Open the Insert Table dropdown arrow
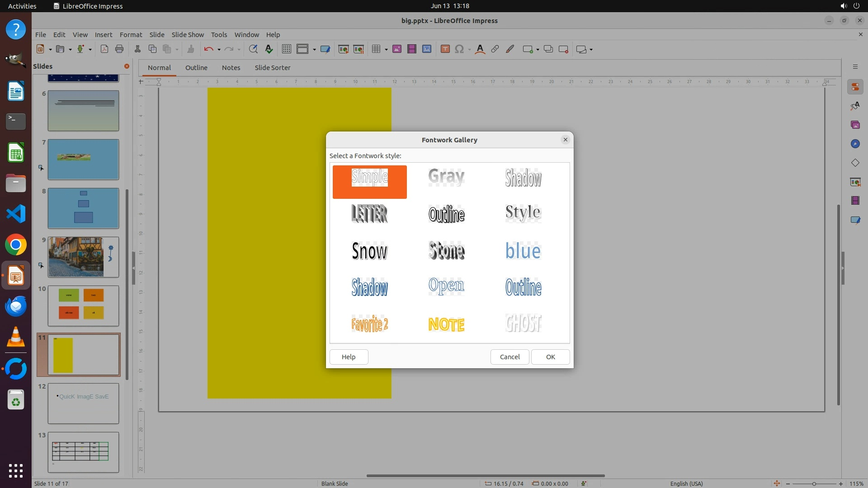Viewport: 868px width, 488px height. 386,50
